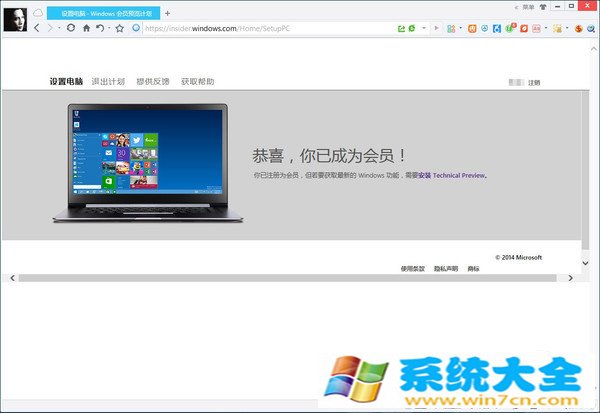Click the browser back arrow
This screenshot has height=413, width=600.
tap(37, 28)
